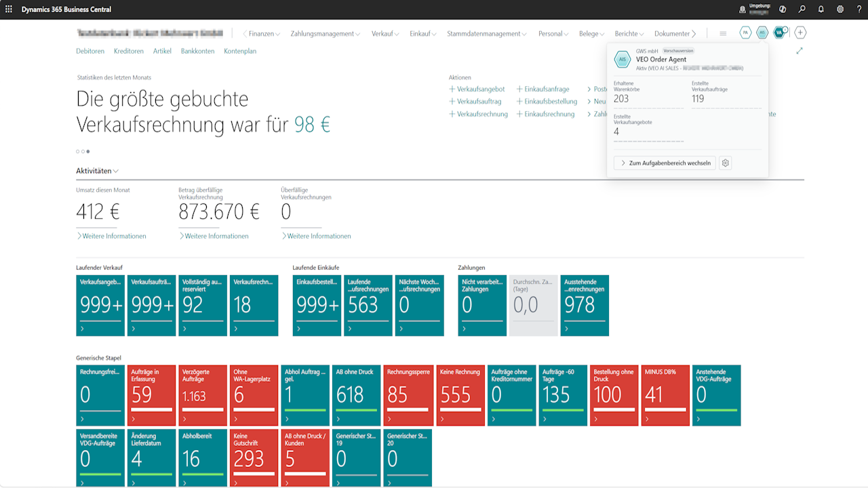This screenshot has width=868, height=488.
Task: Create new Einkaufsbestellung action
Action: (x=547, y=102)
